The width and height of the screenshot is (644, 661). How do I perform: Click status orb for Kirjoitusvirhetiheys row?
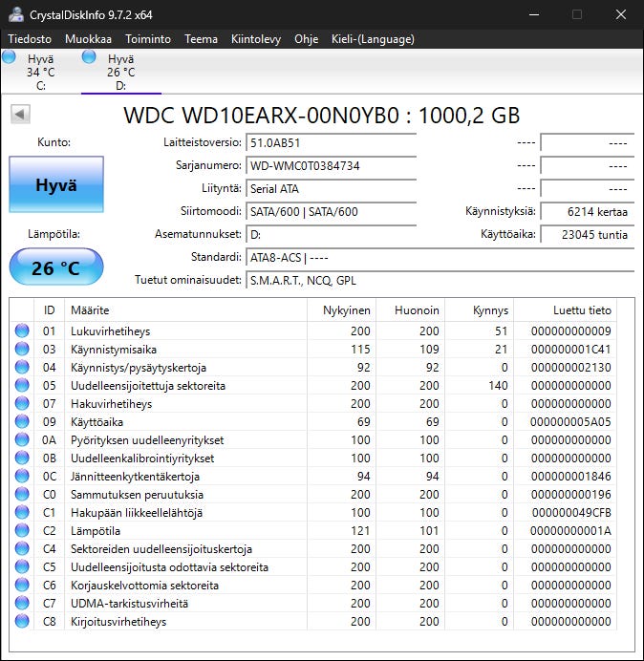click(x=21, y=622)
